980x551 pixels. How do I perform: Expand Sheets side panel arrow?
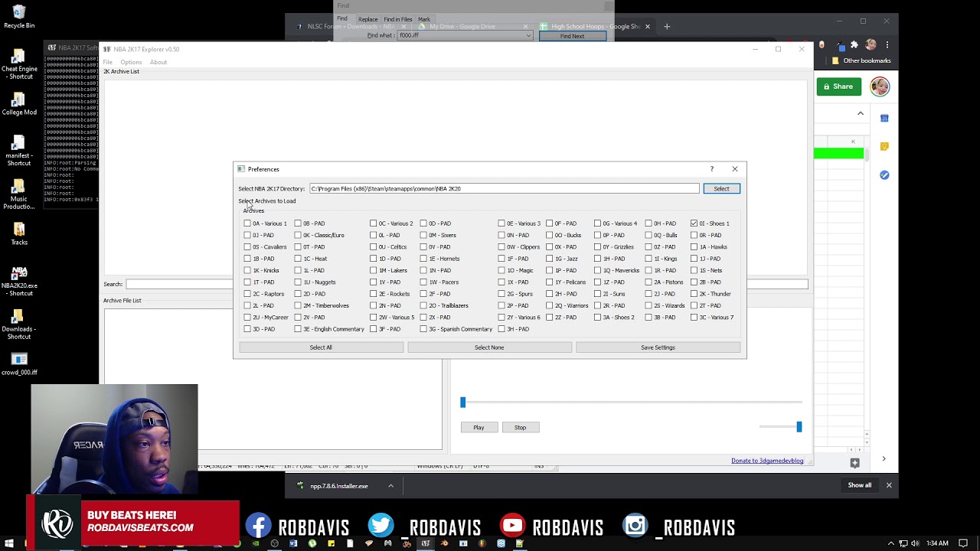tap(884, 459)
